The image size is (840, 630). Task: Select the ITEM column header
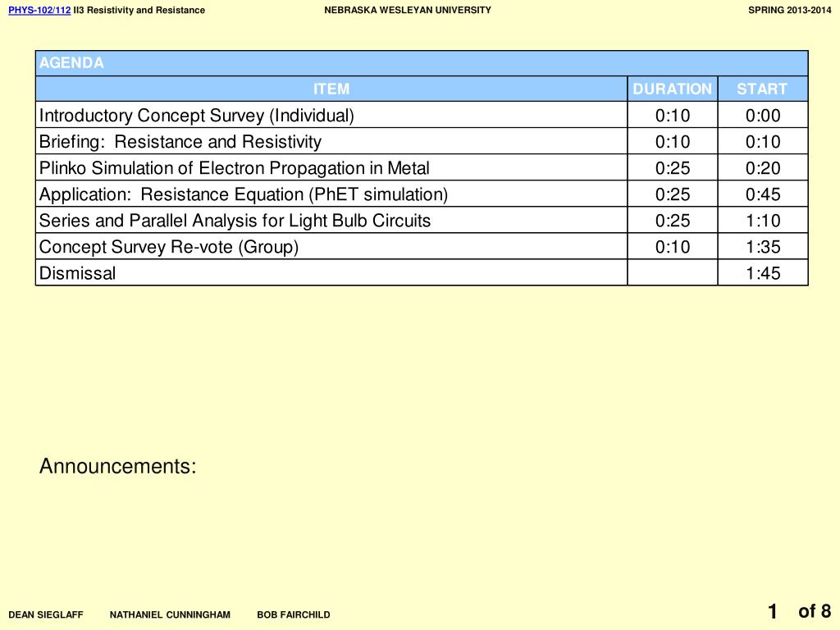331,89
